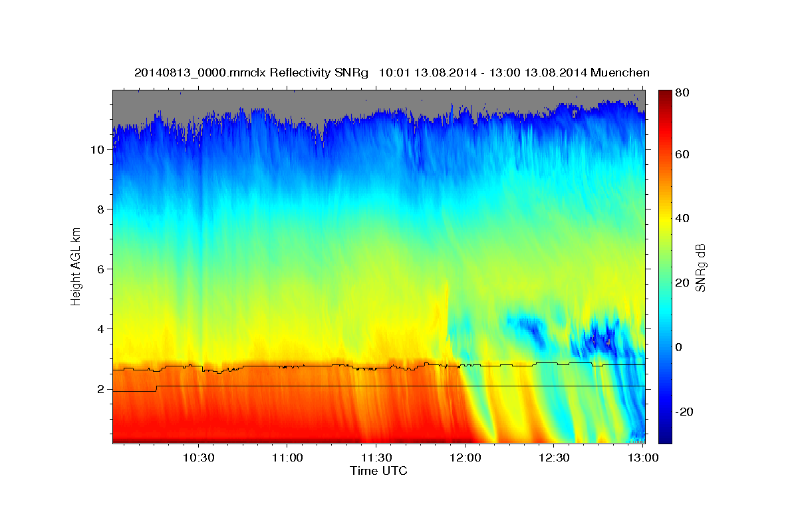The image size is (798, 532).
Task: Click the 11:00 time tick label
Action: tap(287, 458)
